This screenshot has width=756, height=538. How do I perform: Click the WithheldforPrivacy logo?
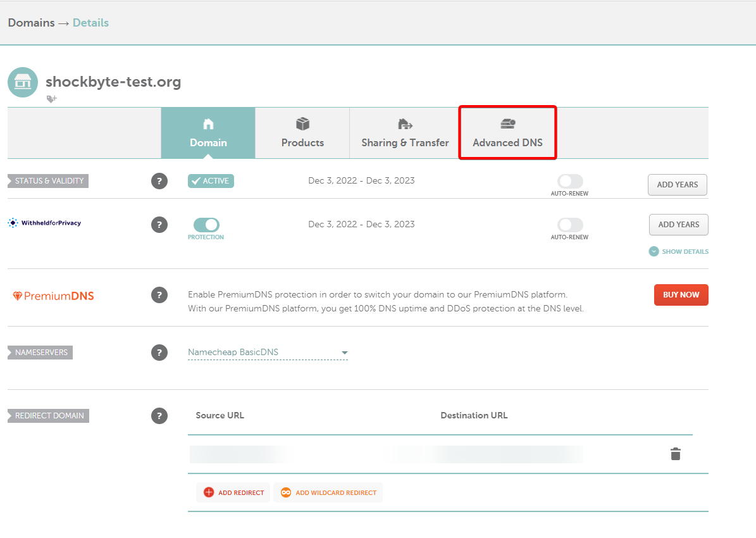[44, 222]
